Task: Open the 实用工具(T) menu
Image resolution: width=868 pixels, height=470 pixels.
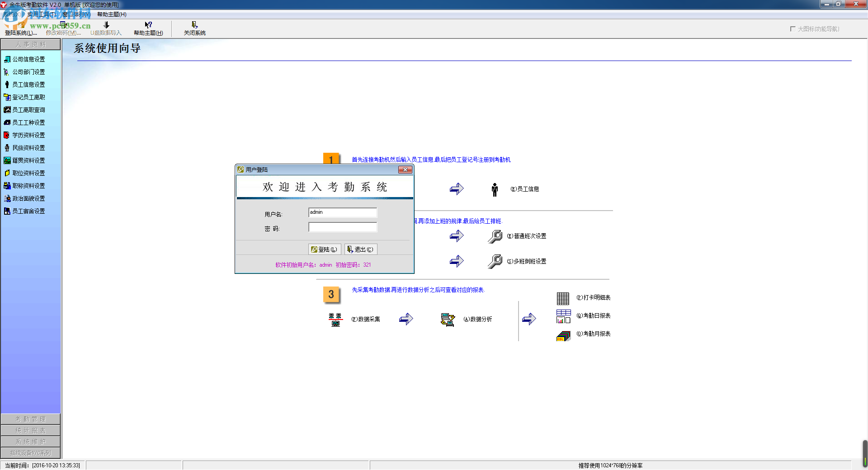Action: 42,14
